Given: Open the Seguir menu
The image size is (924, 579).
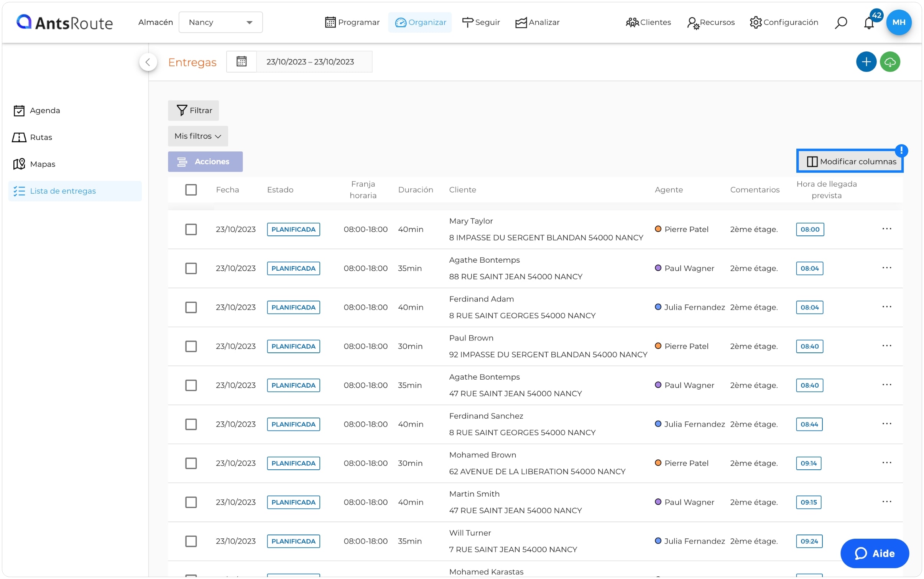Looking at the screenshot, I should [x=481, y=22].
